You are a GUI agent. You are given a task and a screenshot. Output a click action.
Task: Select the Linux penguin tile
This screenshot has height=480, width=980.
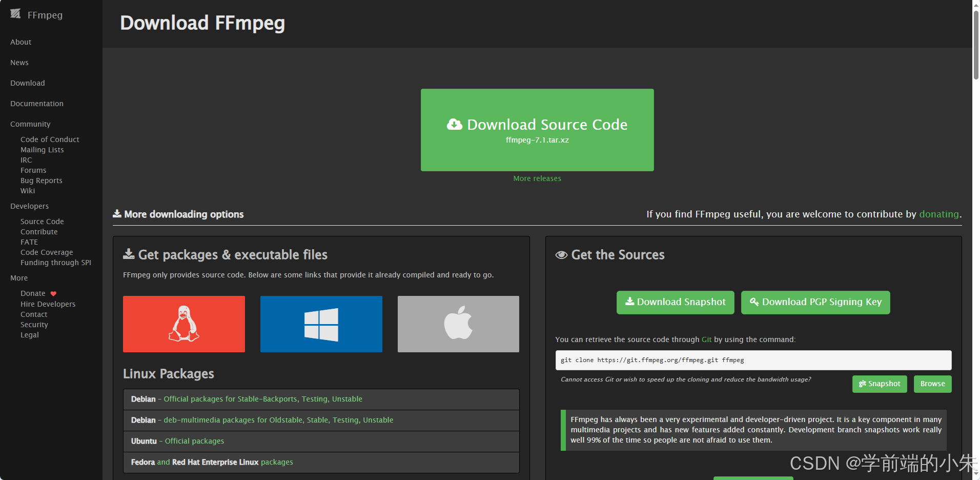coord(184,324)
